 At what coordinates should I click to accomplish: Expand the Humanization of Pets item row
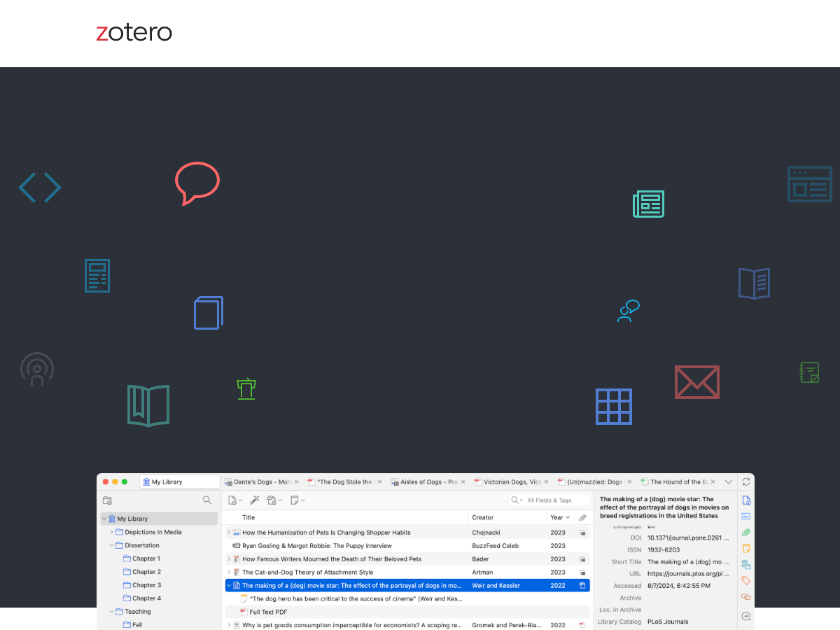(x=229, y=533)
